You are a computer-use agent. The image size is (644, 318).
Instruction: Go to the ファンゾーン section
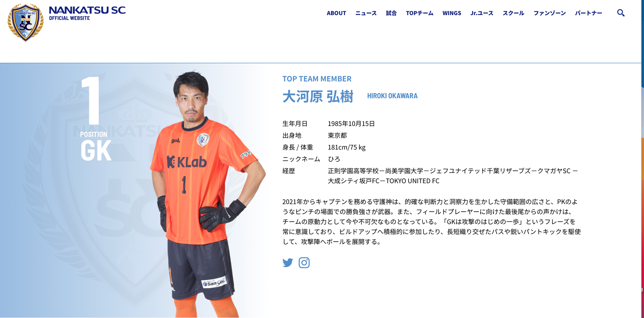click(x=550, y=13)
